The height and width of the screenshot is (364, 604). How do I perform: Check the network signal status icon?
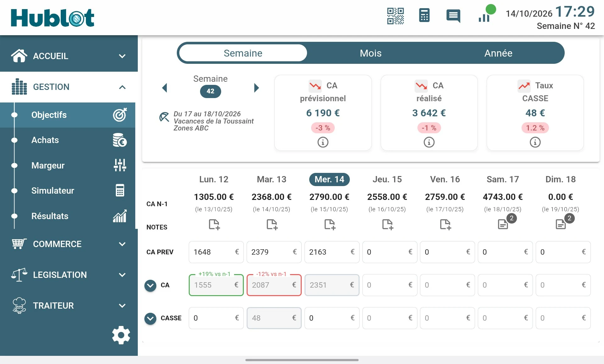[487, 14]
